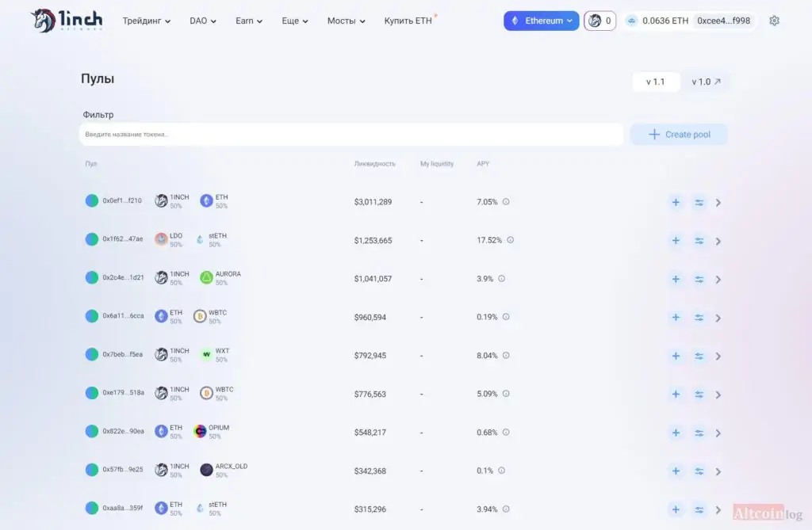Image resolution: width=812 pixels, height=530 pixels.
Task: Sort by Ликвидность column header
Action: point(375,163)
